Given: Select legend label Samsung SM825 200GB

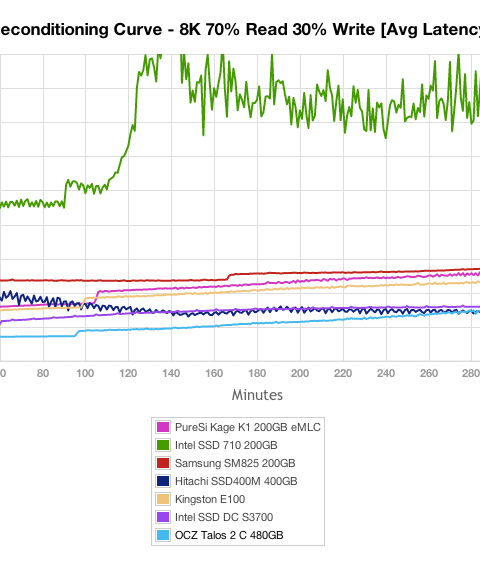Looking at the screenshot, I should point(235,463).
